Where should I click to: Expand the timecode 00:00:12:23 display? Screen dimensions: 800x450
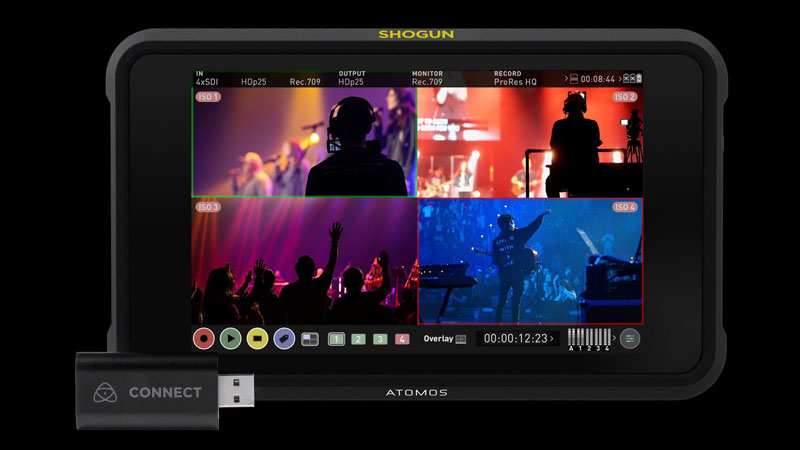coord(518,339)
